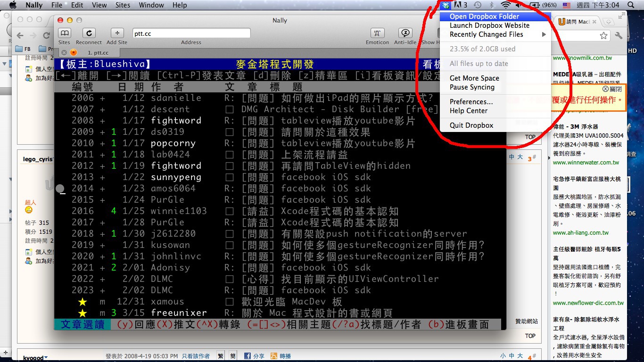This screenshot has height=362, width=644.
Task: Select Pause Syncing
Action: point(495,87)
